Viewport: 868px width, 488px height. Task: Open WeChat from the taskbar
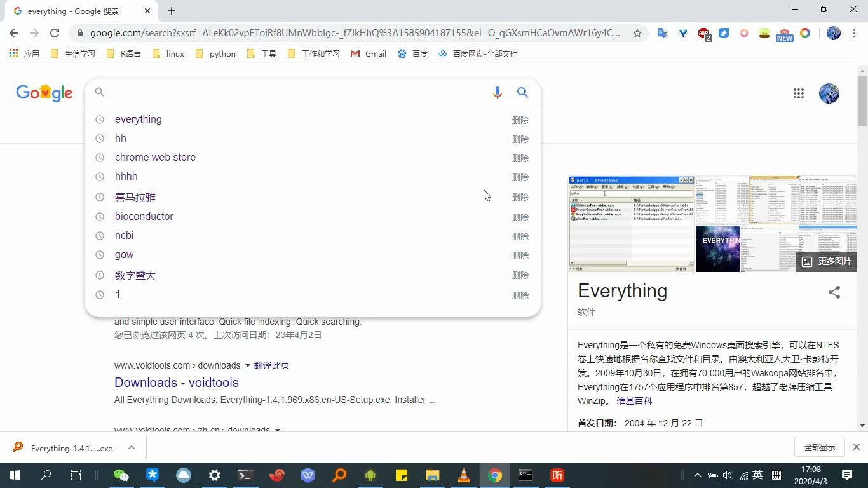pyautogui.click(x=121, y=475)
